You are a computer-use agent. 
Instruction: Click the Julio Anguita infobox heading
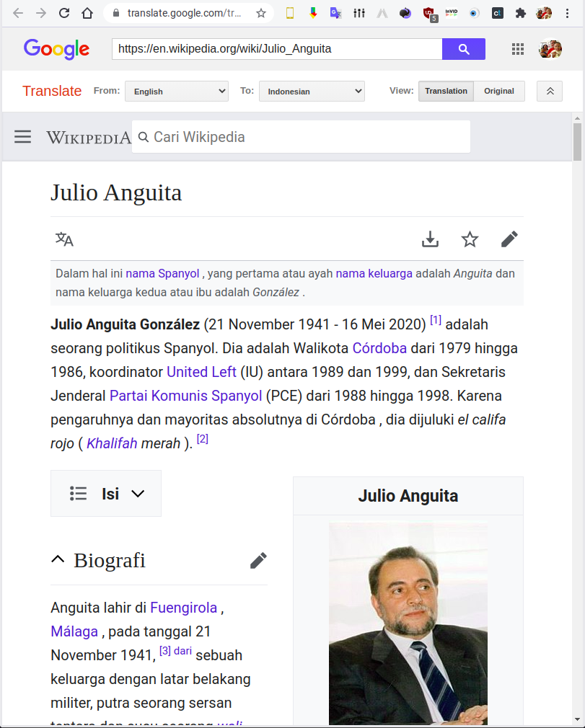[408, 496]
